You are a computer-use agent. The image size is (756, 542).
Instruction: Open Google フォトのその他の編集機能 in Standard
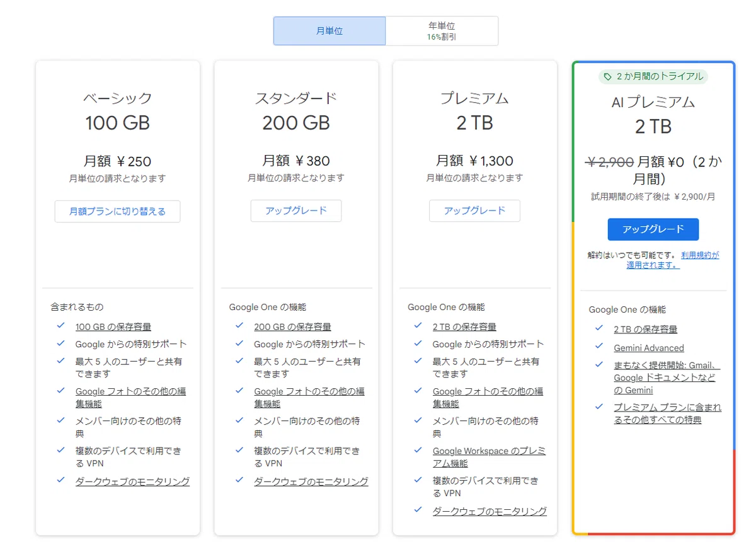(x=309, y=398)
